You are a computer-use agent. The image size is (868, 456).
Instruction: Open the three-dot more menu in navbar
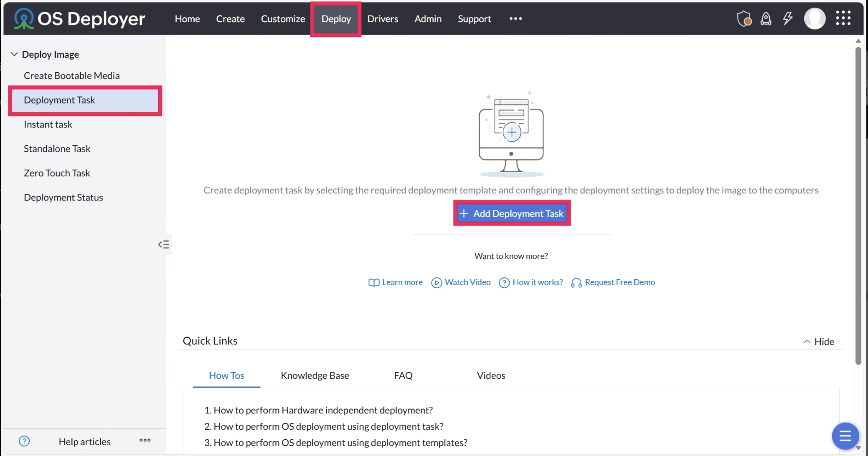[515, 18]
